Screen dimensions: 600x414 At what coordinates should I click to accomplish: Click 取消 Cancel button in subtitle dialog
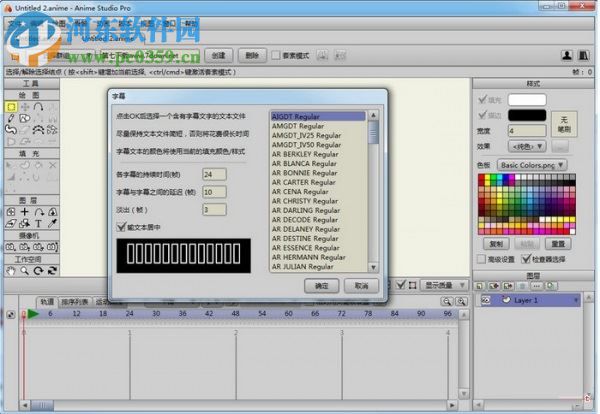point(361,286)
